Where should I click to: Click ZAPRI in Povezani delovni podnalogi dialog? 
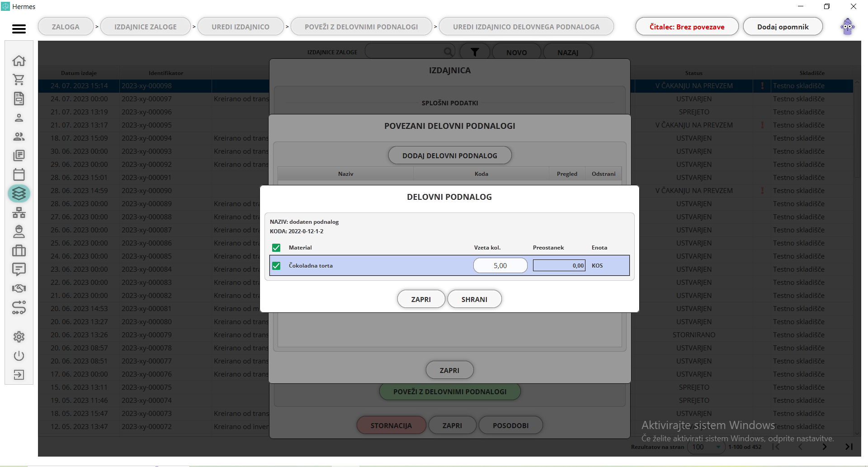pos(449,370)
